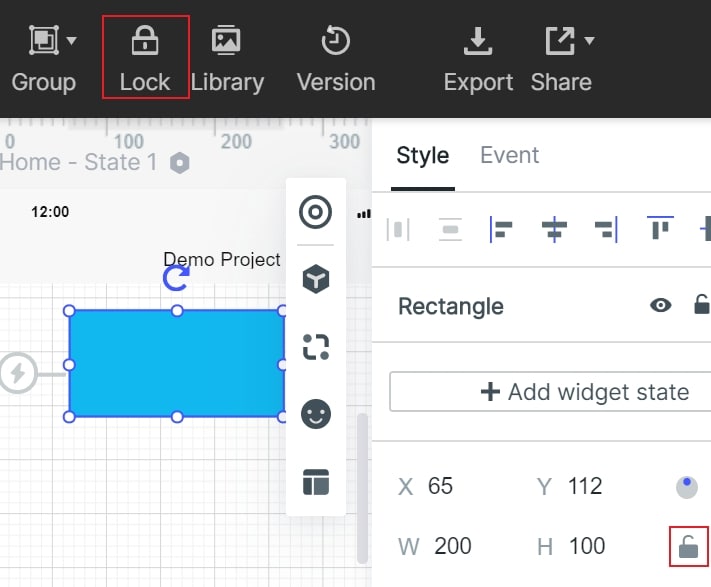The width and height of the screenshot is (711, 587).
Task: Switch to the Style tab
Action: click(x=423, y=155)
